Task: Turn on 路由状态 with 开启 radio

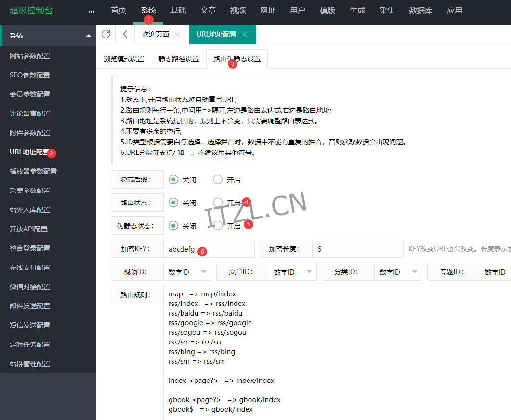Action: click(x=218, y=203)
